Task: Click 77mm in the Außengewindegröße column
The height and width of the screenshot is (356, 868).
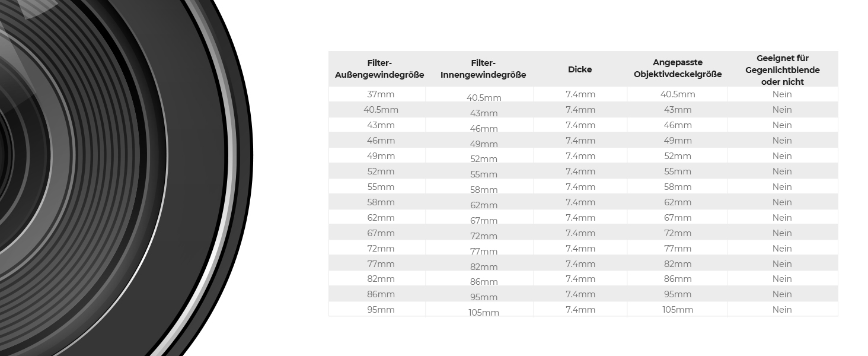Action: [381, 264]
